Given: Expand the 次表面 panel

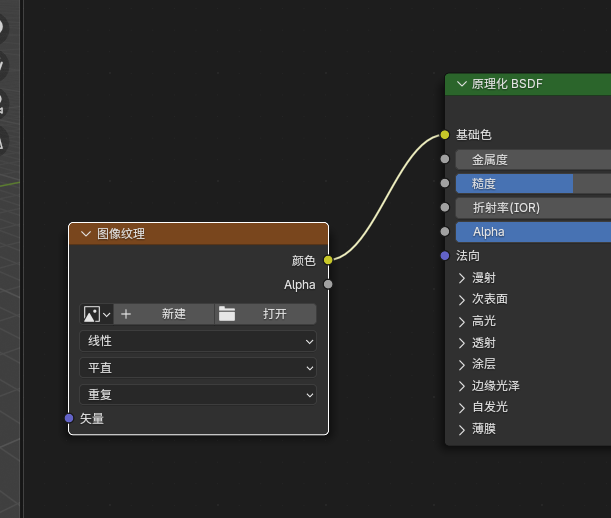Looking at the screenshot, I should click(x=462, y=299).
